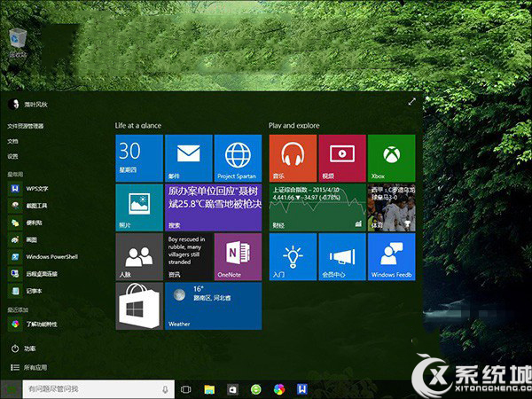The image size is (532, 399).
Task: Open the purple search news headline tile
Action: click(213, 207)
